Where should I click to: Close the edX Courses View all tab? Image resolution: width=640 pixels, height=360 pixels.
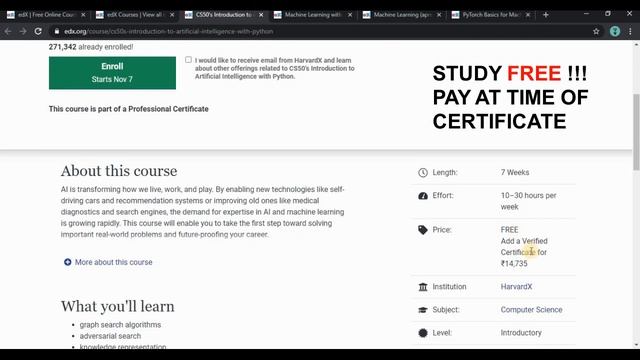click(172, 15)
